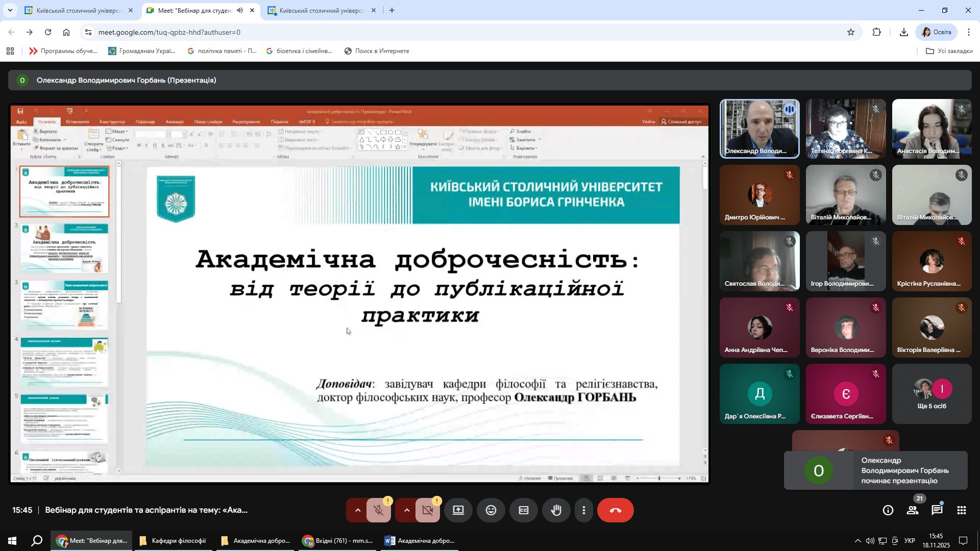The width and height of the screenshot is (980, 551).
Task: Open the in-call chat messages
Action: 937,510
